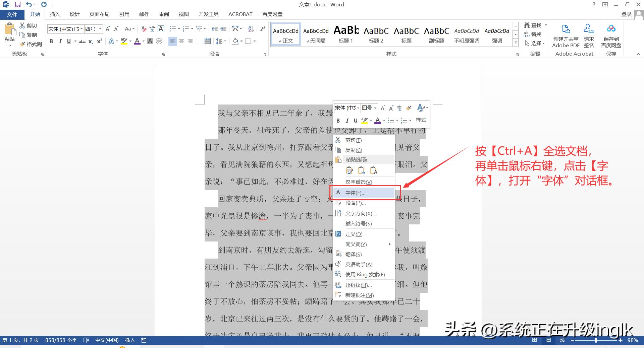Click the yellow text highlight color button
The height and width of the screenshot is (348, 644).
[x=124, y=41]
